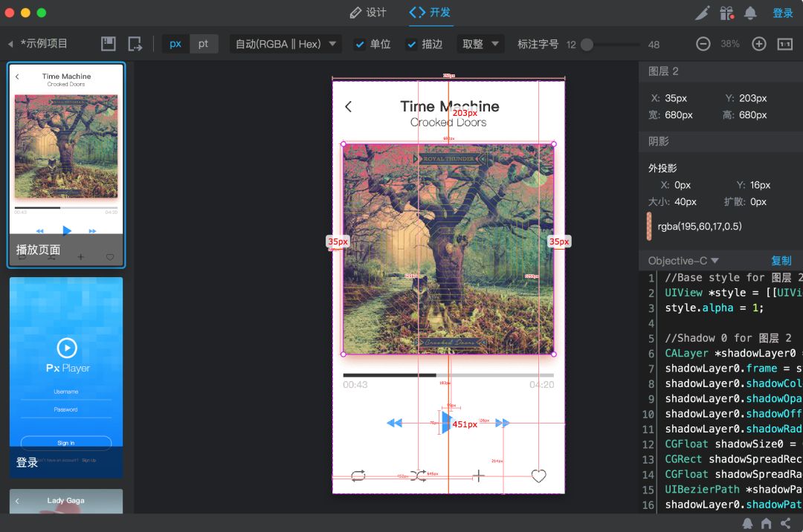Click the fast-forward icon in canvas player
Viewport: 803px width, 532px height.
click(x=503, y=423)
